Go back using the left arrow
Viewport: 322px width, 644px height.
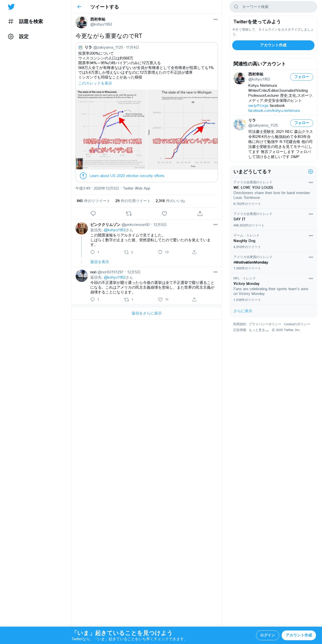(x=79, y=7)
